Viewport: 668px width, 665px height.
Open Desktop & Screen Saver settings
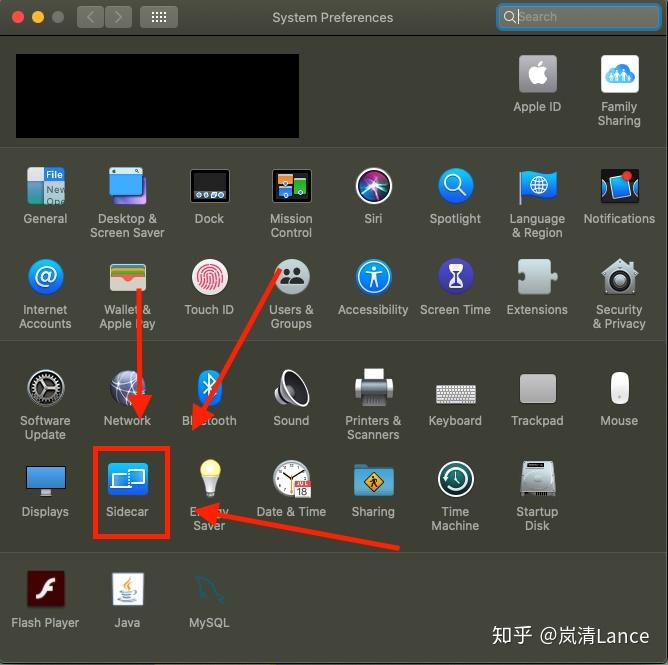127,186
